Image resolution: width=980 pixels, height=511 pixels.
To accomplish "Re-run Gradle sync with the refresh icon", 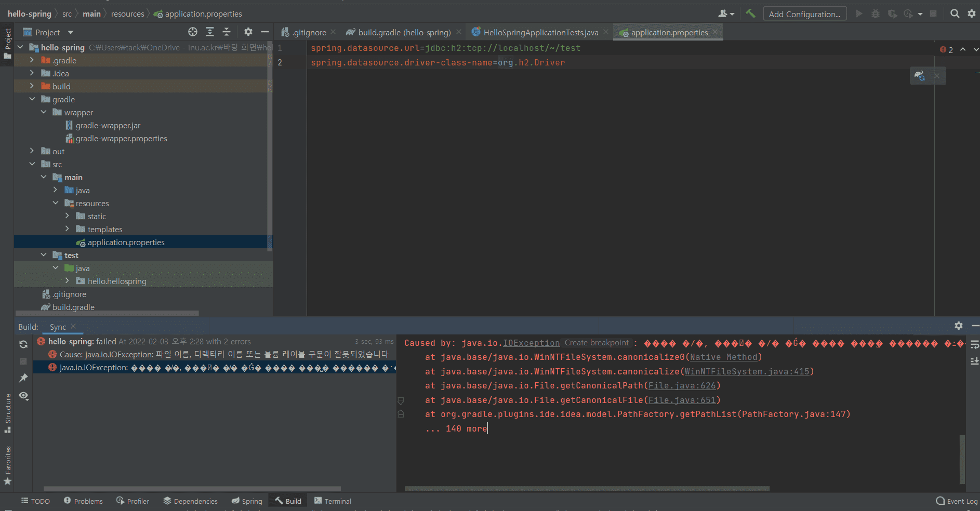I will coord(23,344).
